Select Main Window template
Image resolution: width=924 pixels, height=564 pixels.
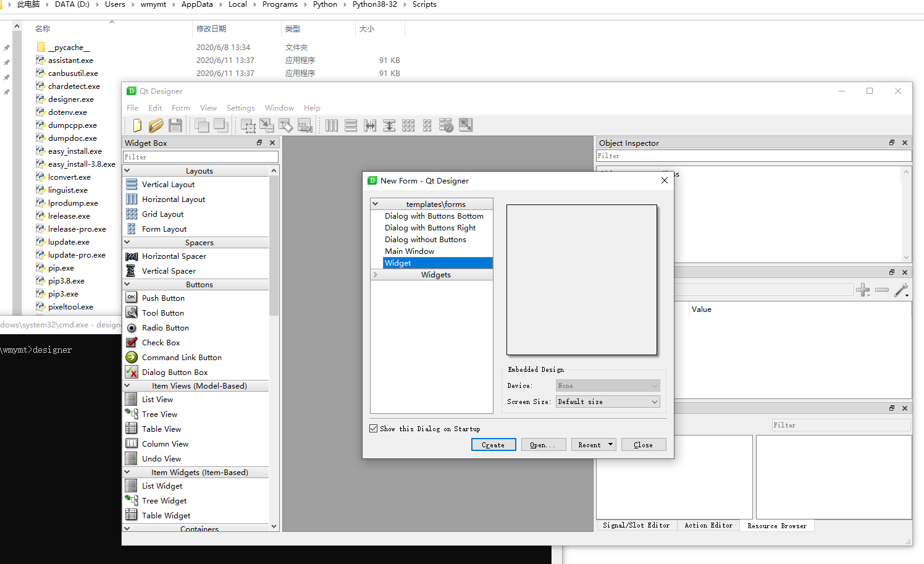click(x=409, y=251)
